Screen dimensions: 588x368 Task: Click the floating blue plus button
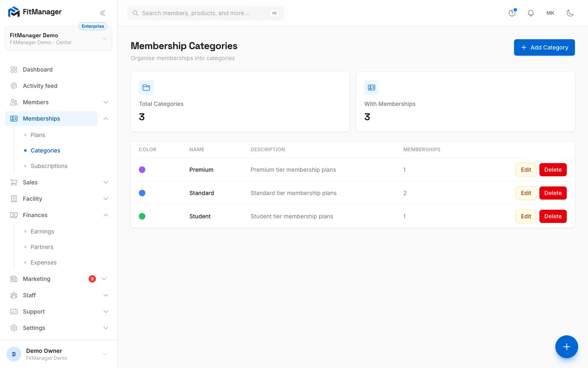click(x=567, y=347)
